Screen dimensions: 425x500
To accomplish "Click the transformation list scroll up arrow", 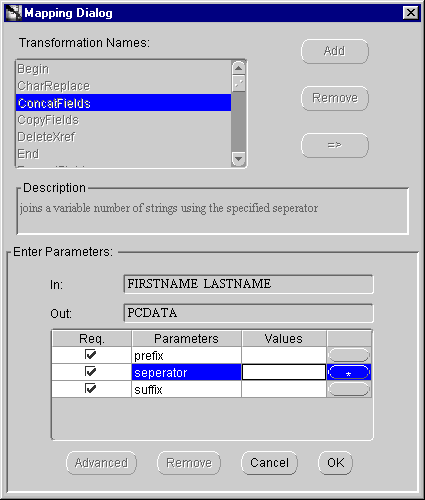I will tap(238, 68).
